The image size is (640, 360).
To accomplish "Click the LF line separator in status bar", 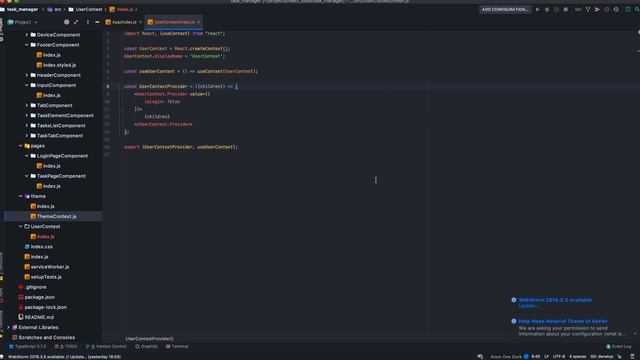I will pos(546,357).
